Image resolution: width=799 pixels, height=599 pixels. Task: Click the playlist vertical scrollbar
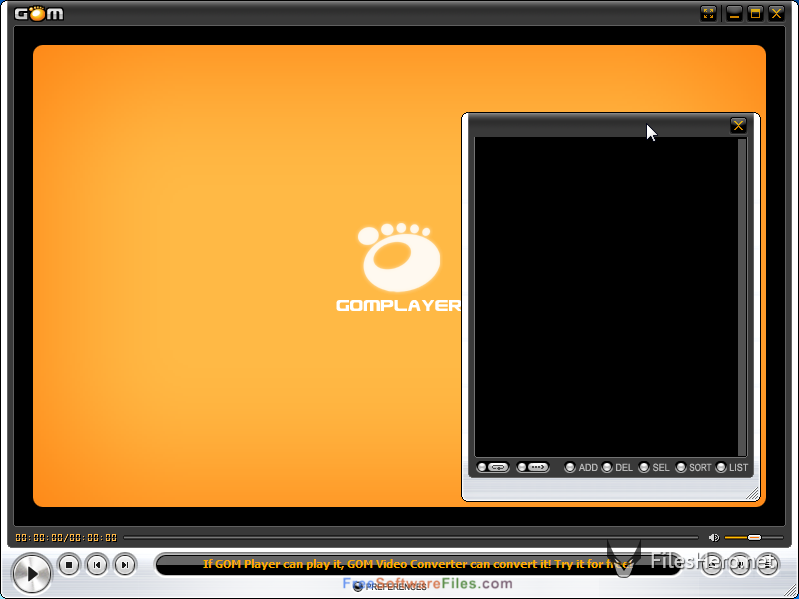pos(742,297)
